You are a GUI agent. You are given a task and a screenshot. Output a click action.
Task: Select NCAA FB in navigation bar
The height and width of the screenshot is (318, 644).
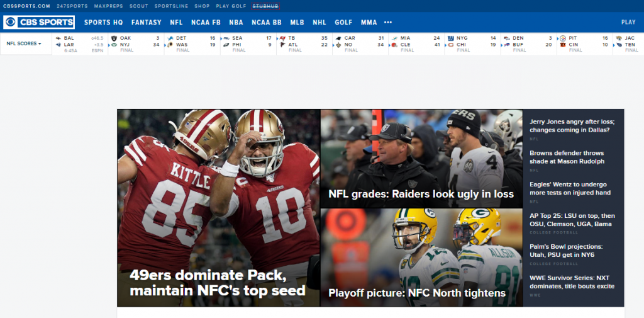click(x=206, y=23)
